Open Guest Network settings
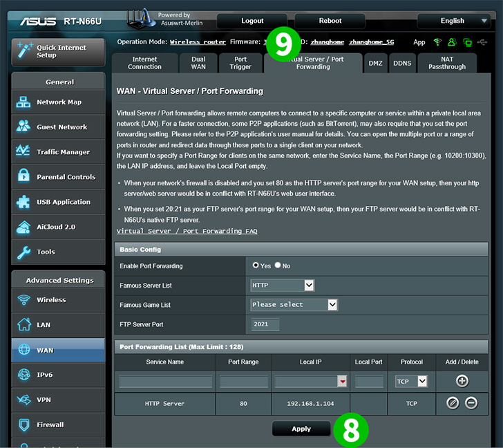The width and height of the screenshot is (503, 448). pyautogui.click(x=58, y=127)
